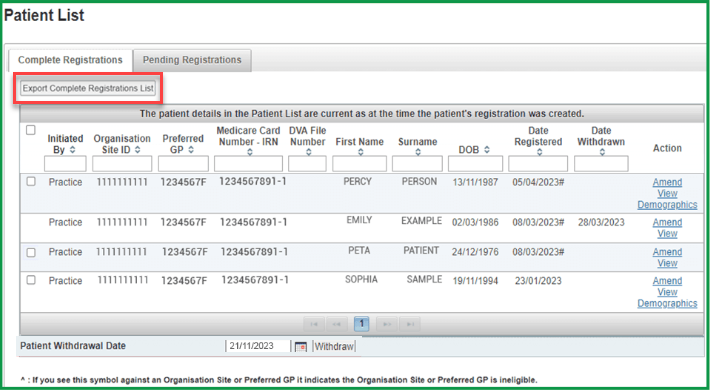
Task: Sort by Surname column arrows
Action: coord(418,153)
